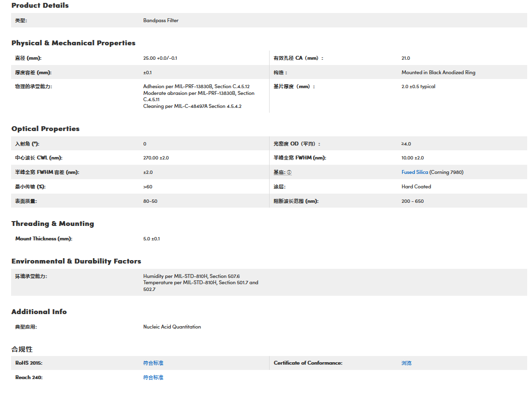Open Certificate of Conformance 浏览 link
The height and width of the screenshot is (395, 532).
(406, 363)
